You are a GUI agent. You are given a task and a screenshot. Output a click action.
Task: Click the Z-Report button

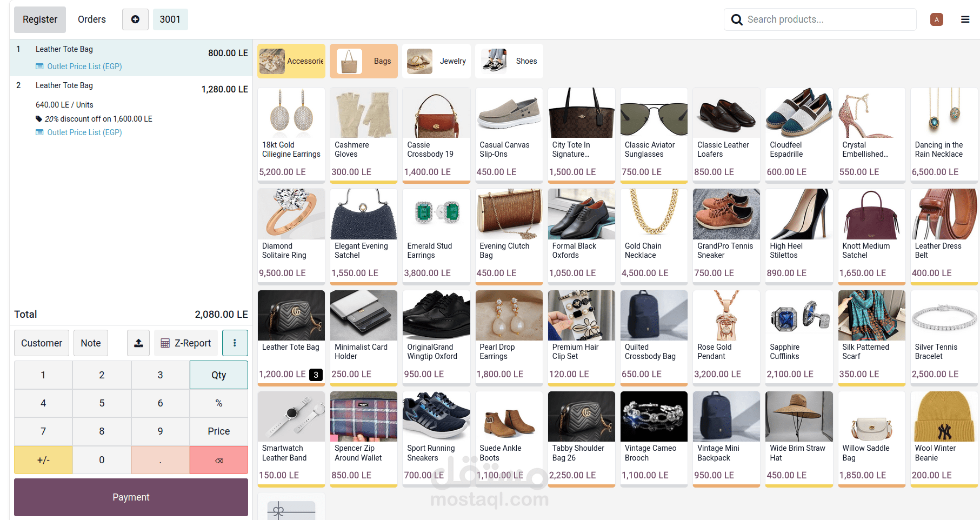point(186,343)
